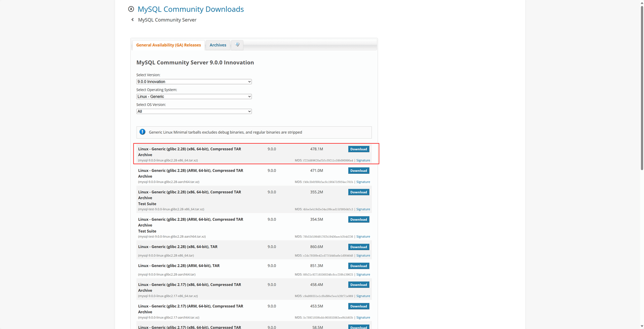Download glibc 2.28 x86 Test Suite 355.2M
The height and width of the screenshot is (329, 644).
(x=359, y=192)
